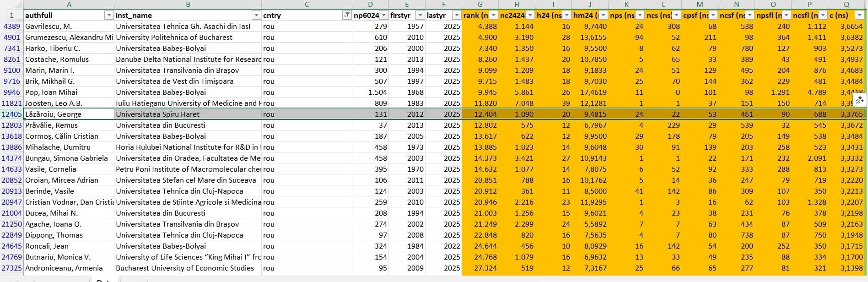Select the Joosten, Leo A.B. cell
This screenshot has height=282, width=868.
[x=69, y=103]
